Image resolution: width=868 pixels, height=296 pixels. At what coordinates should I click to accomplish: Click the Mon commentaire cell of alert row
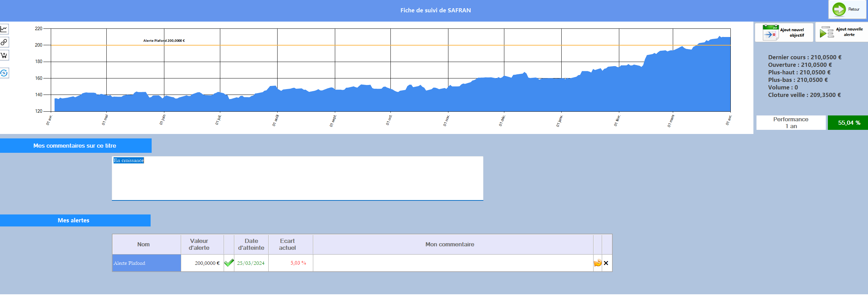point(453,263)
